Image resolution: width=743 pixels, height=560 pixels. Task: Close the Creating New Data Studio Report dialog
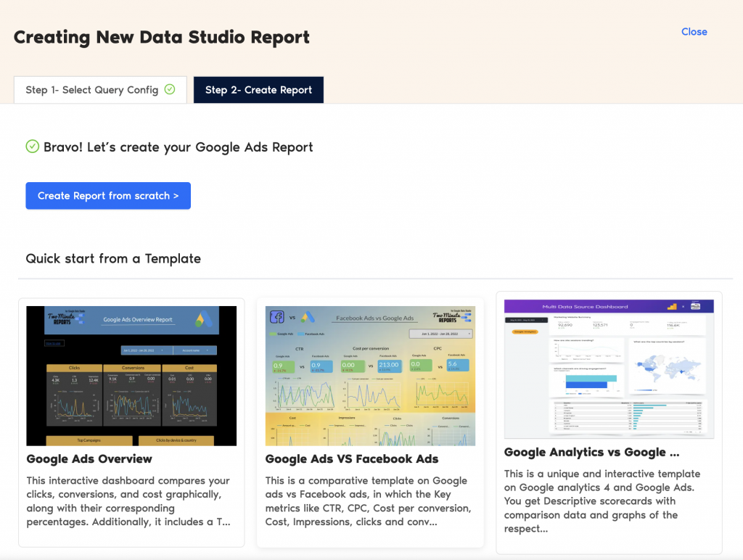694,32
